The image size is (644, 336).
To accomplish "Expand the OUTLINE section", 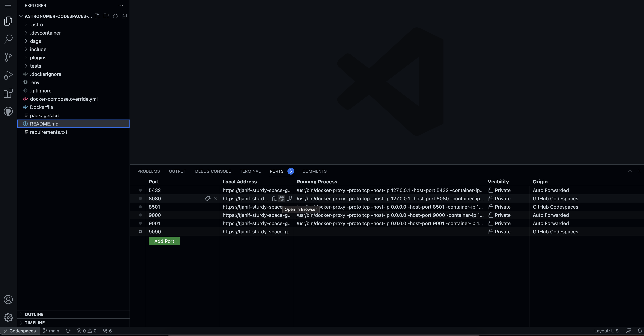I will [x=34, y=314].
